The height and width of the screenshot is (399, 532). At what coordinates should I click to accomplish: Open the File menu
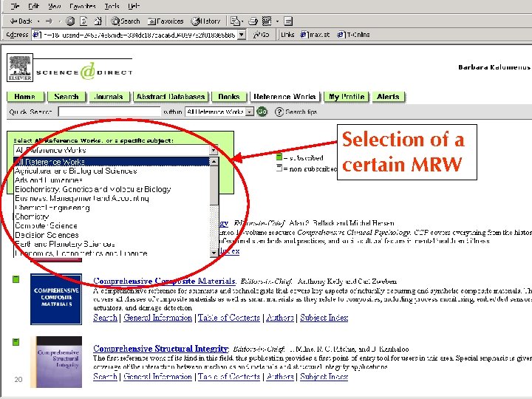[x=15, y=6]
